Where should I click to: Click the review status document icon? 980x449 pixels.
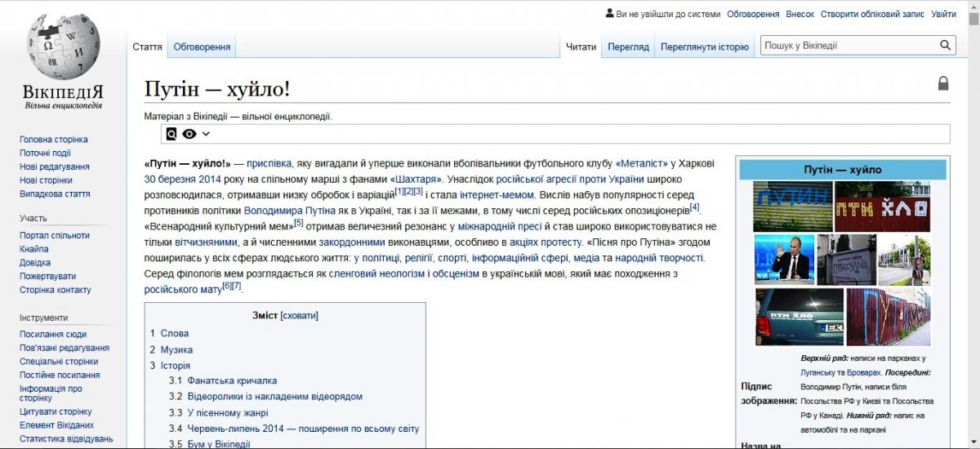pyautogui.click(x=171, y=134)
